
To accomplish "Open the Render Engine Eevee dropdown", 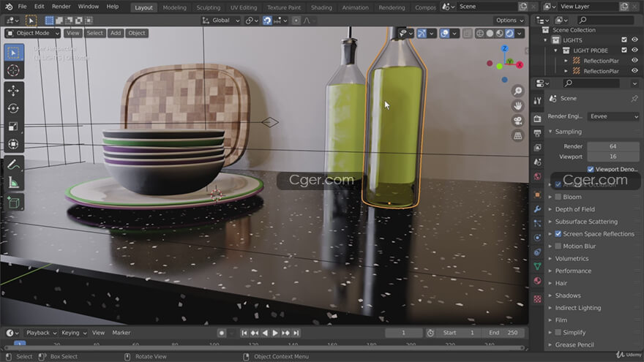I will [x=613, y=116].
